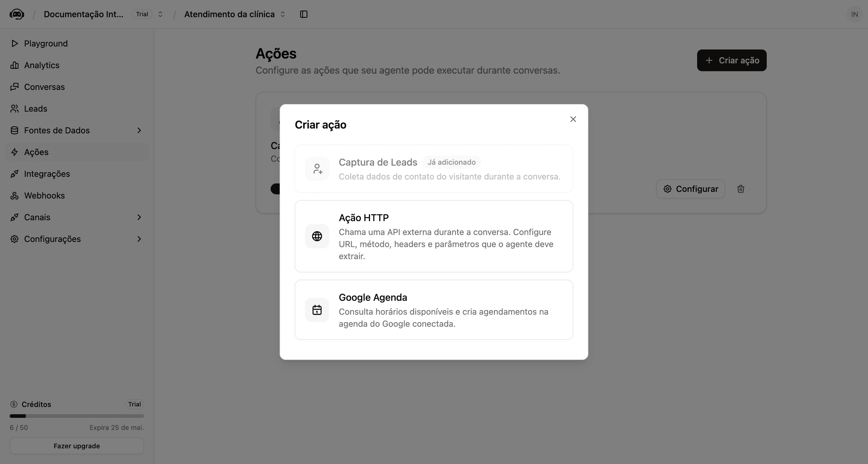
Task: Expand the Configurações chevron
Action: (139, 239)
